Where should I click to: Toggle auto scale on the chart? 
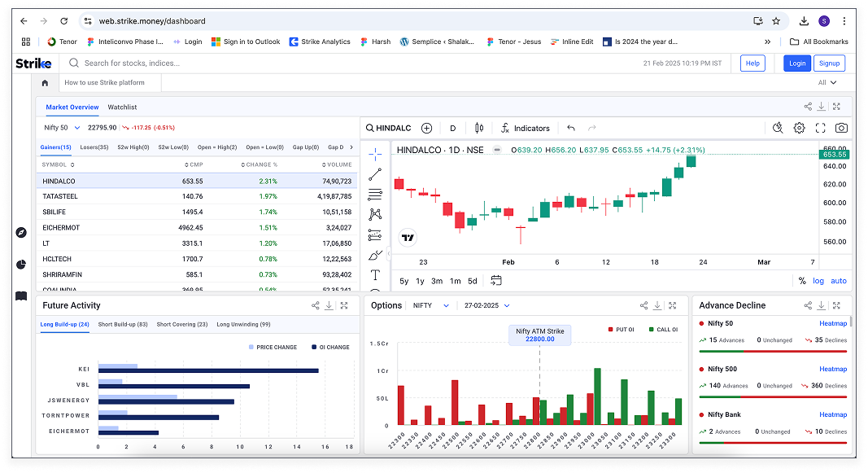(x=838, y=281)
